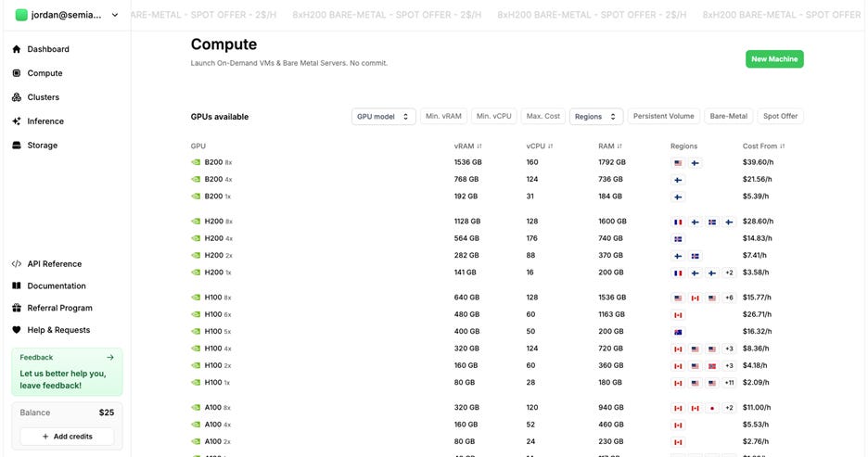868x457 pixels.
Task: Select the B200 4x GPU row label
Action: (x=218, y=180)
